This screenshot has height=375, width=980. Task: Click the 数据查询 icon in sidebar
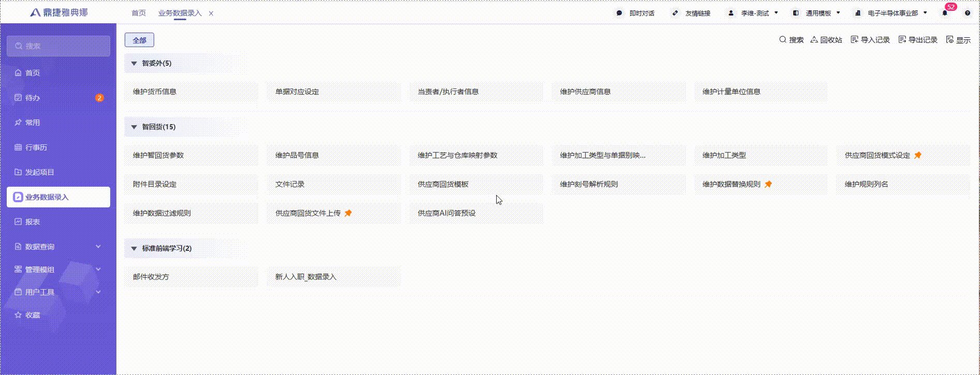[x=18, y=247]
